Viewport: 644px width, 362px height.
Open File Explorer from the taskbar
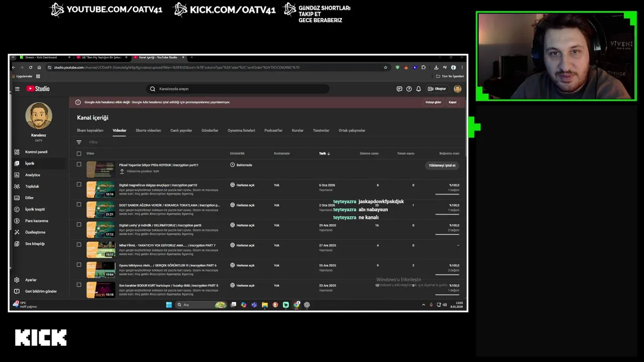click(x=265, y=305)
